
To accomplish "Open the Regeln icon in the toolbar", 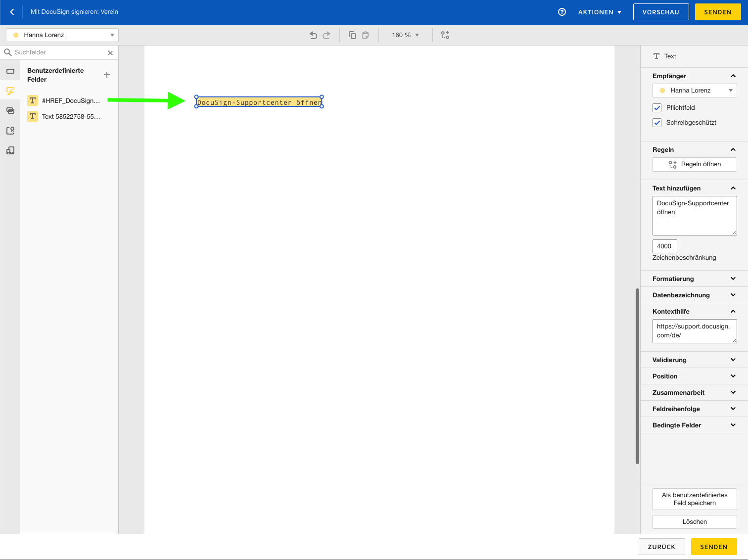I will pyautogui.click(x=445, y=35).
